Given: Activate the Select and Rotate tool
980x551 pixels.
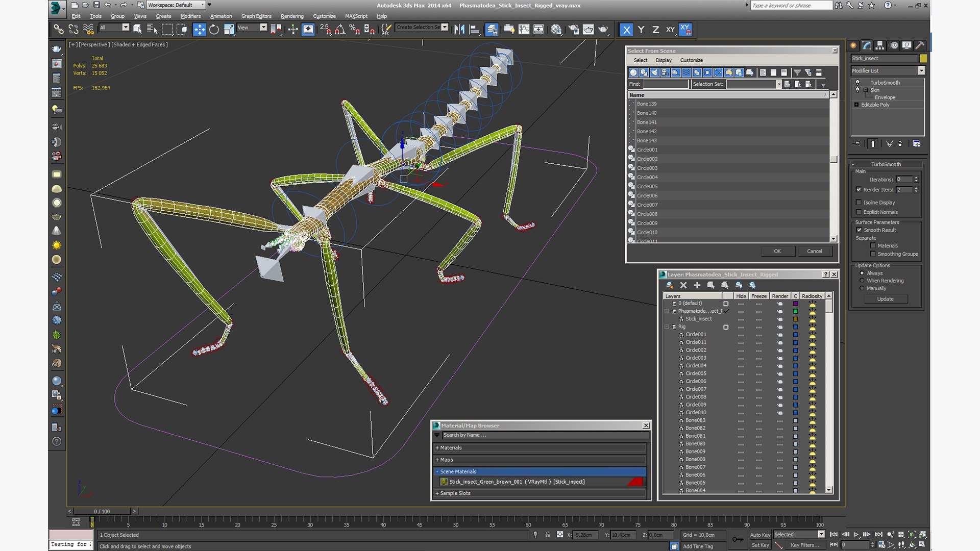Looking at the screenshot, I should point(214,30).
